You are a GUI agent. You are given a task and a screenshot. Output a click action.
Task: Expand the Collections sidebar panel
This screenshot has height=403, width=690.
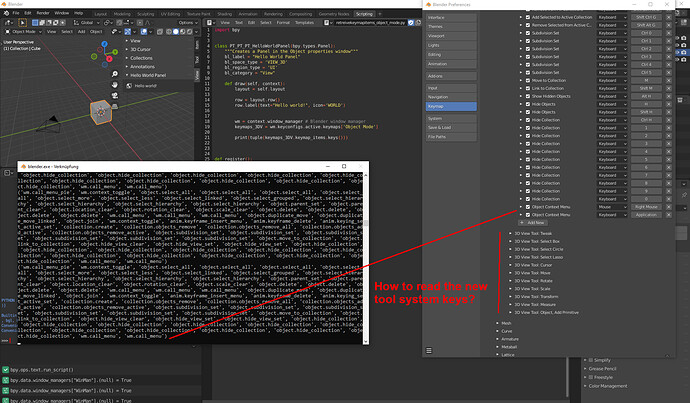click(141, 58)
